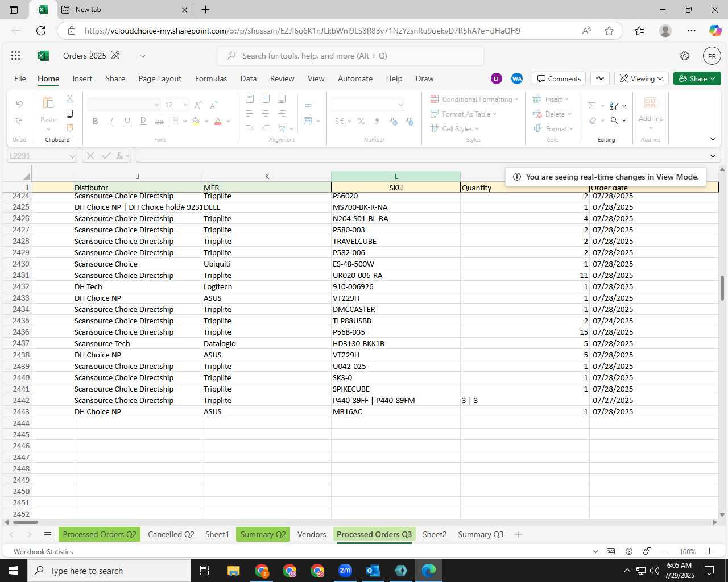
Task: Click the ER account avatar button
Action: pyautogui.click(x=712, y=56)
